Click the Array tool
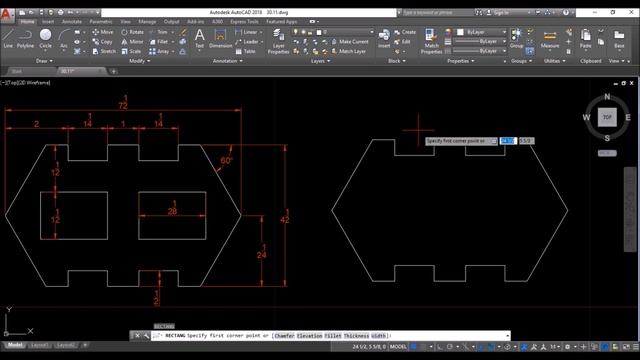 [x=159, y=51]
